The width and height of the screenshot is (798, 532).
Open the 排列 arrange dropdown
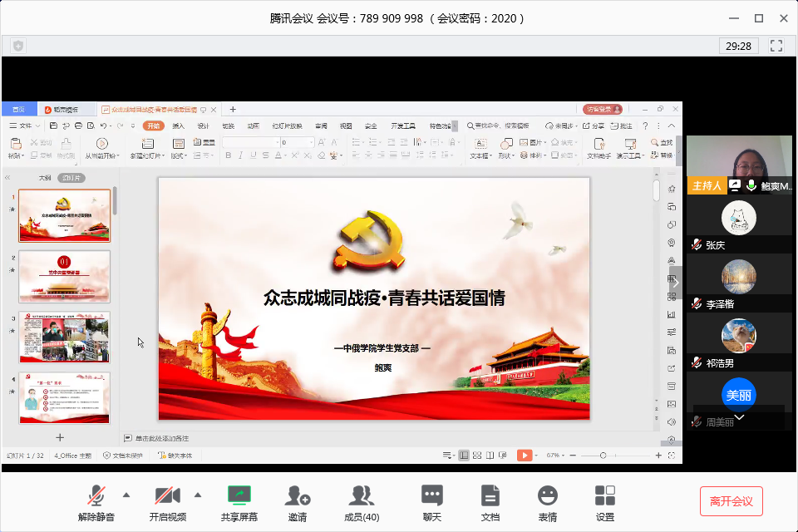(x=533, y=155)
